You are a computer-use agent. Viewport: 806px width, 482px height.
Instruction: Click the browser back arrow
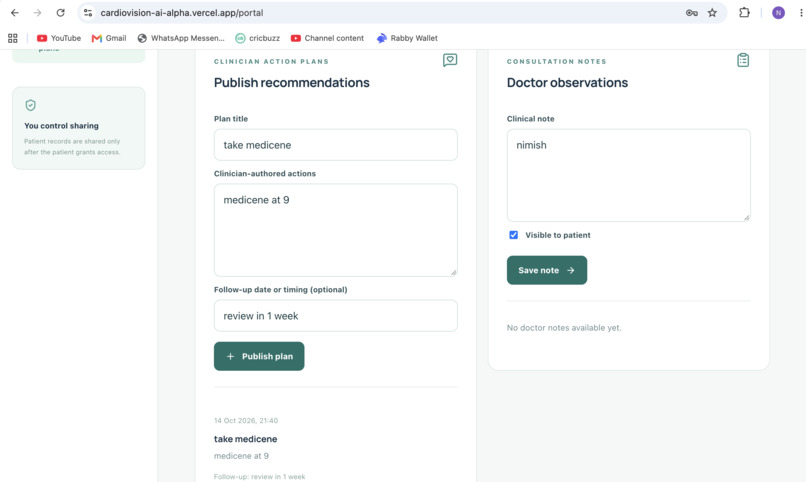pyautogui.click(x=14, y=13)
